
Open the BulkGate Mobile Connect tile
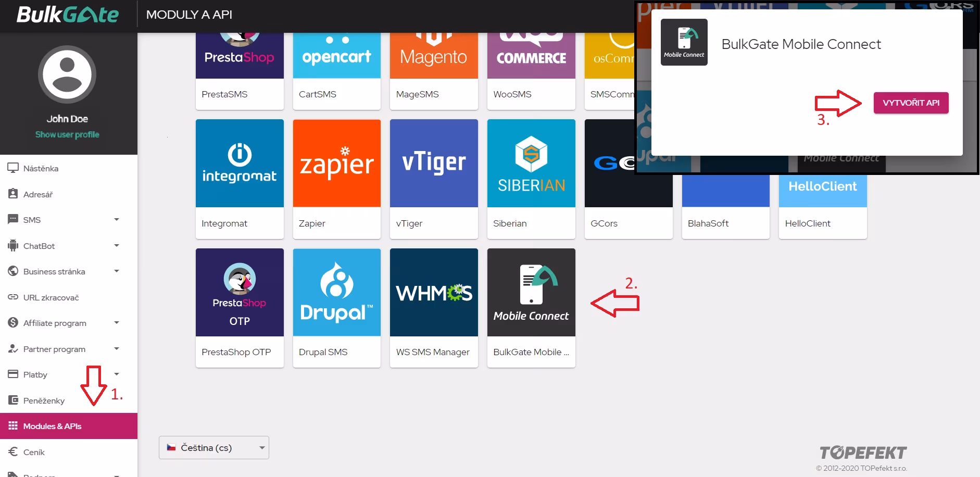[531, 308]
